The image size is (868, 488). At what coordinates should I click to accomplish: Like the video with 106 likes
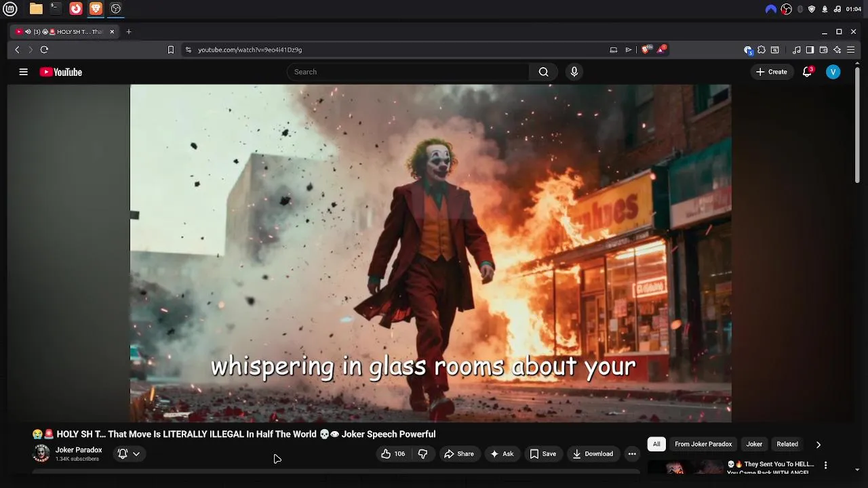tap(394, 454)
